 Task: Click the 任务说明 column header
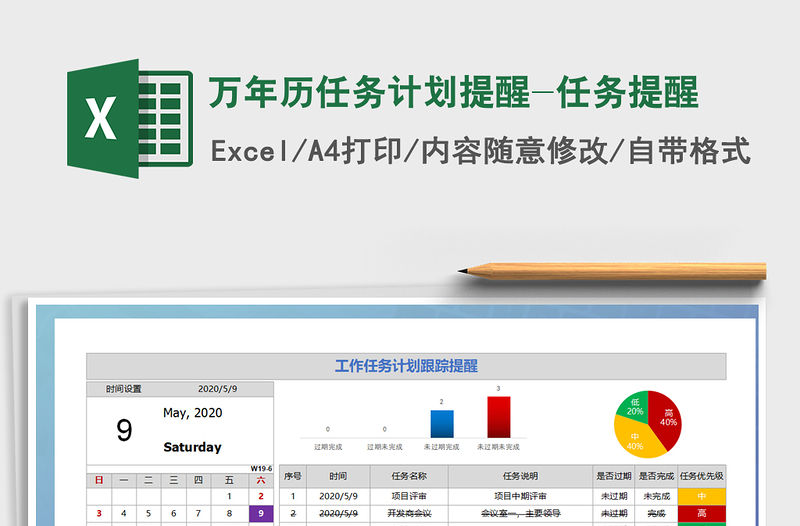520,476
